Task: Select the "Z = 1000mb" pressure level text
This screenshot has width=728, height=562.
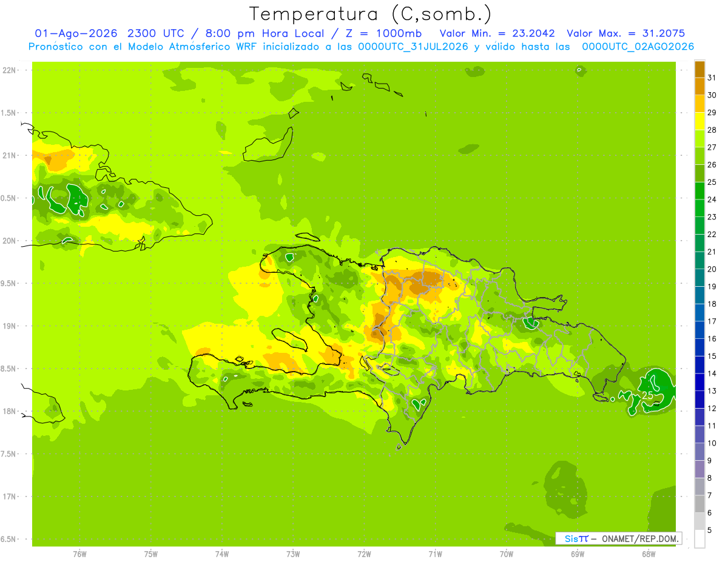Action: 383,33
